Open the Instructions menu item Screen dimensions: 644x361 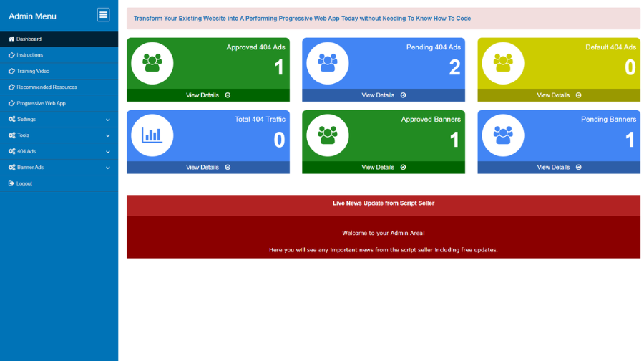[59, 55]
